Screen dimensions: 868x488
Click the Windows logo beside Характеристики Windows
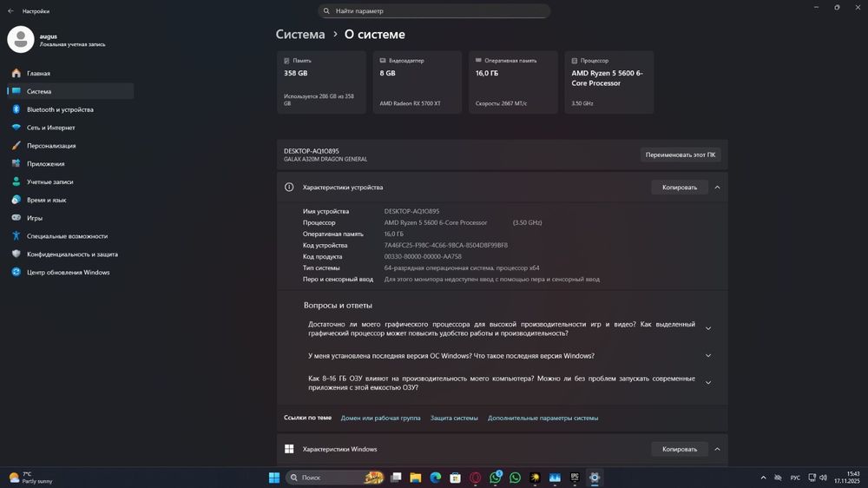[x=289, y=449]
